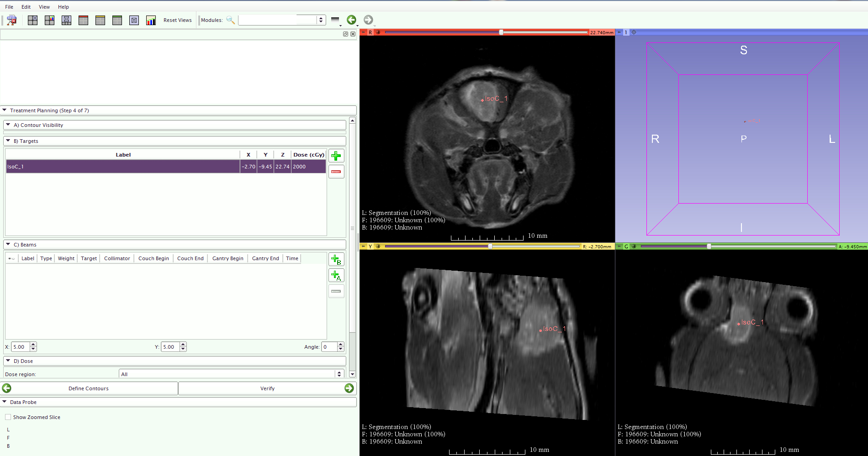The height and width of the screenshot is (456, 868).
Task: Open the Edit menu
Action: 26,7
